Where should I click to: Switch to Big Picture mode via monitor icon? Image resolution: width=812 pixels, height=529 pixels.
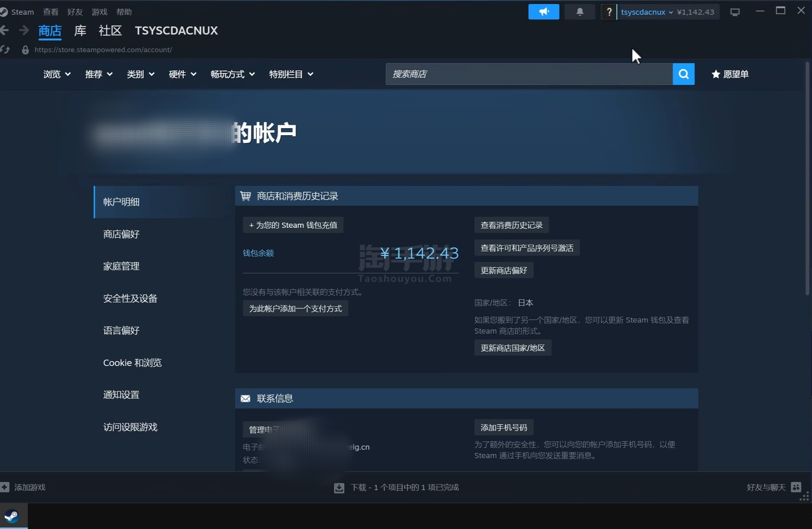coord(734,12)
